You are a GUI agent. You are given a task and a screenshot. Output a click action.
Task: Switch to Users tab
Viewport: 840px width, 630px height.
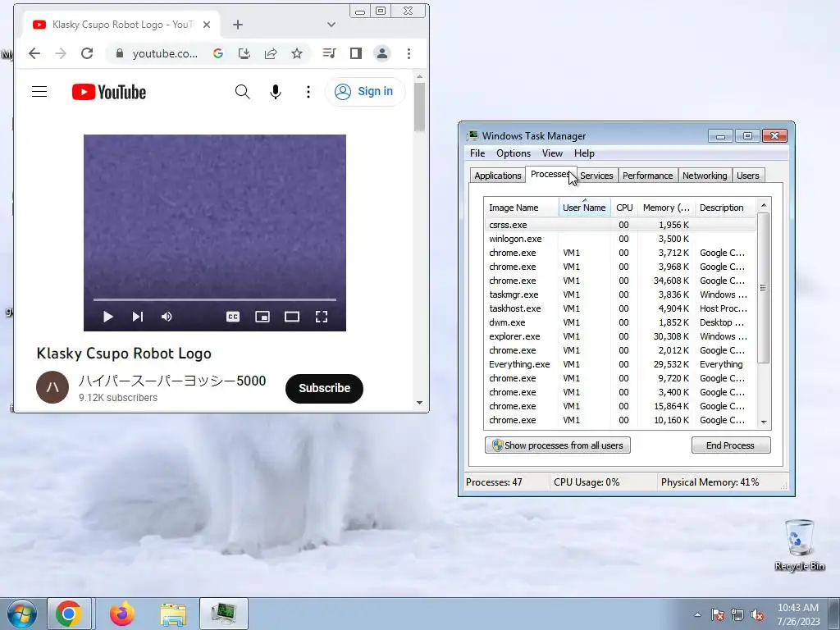click(748, 176)
